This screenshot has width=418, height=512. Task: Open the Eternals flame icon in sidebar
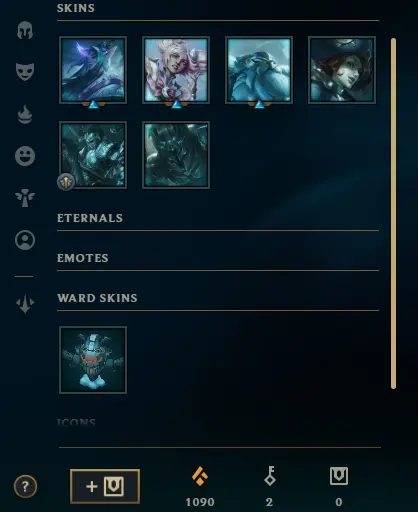tap(25, 114)
